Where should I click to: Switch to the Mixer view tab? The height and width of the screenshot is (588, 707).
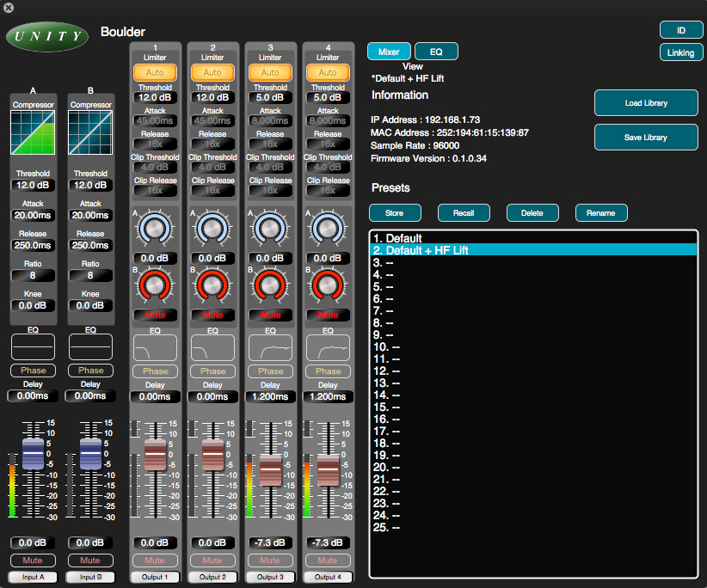389,51
